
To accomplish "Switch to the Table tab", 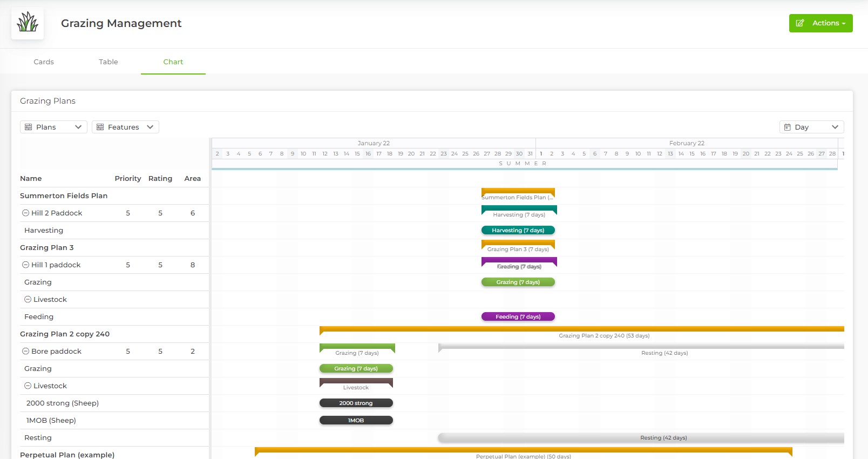I will pyautogui.click(x=109, y=62).
